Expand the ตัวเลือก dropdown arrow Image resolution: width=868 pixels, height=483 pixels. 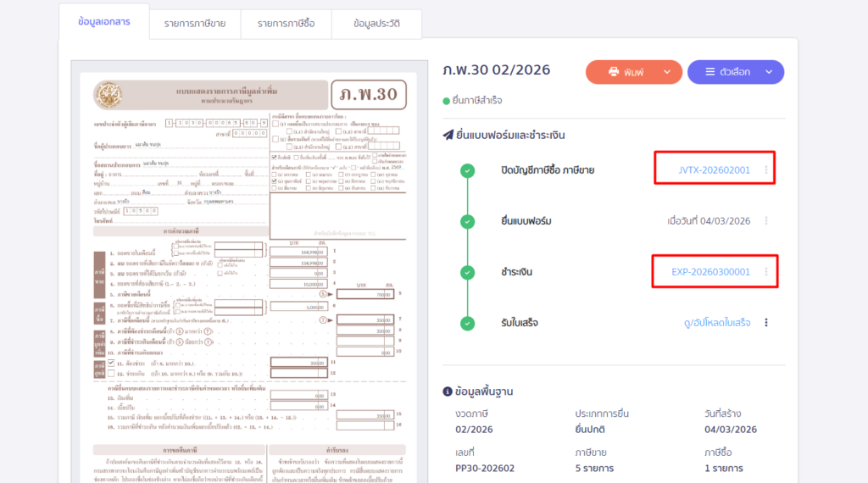coord(769,73)
